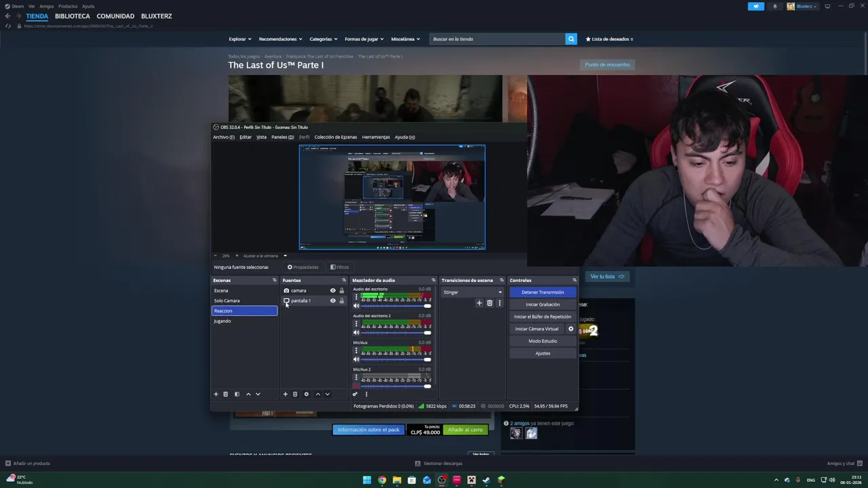
Task: Adjust the Audio del escritorio volume slider
Action: (396, 306)
